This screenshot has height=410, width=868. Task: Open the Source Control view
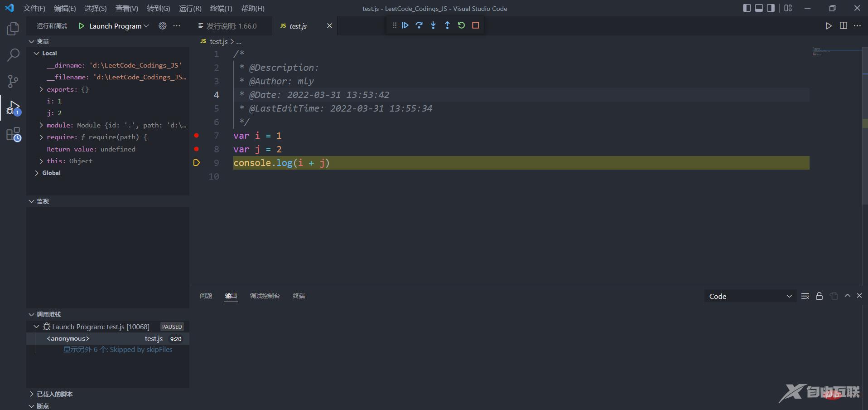[13, 82]
